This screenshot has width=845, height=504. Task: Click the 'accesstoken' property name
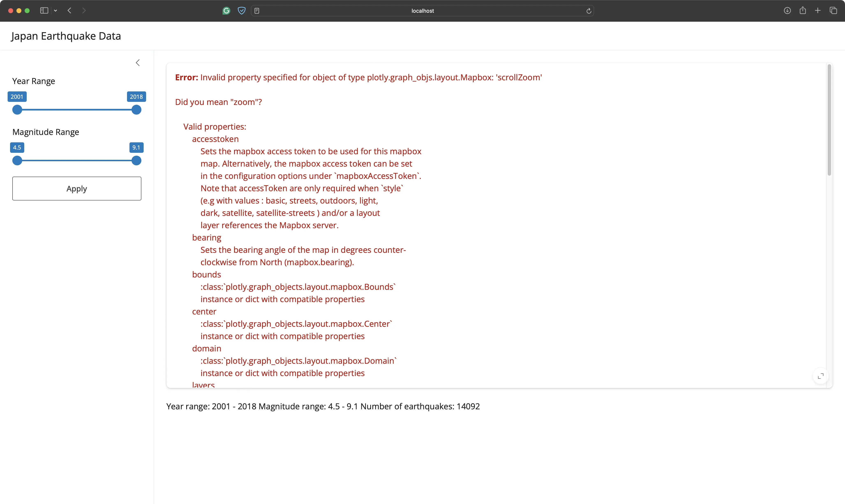pyautogui.click(x=215, y=139)
